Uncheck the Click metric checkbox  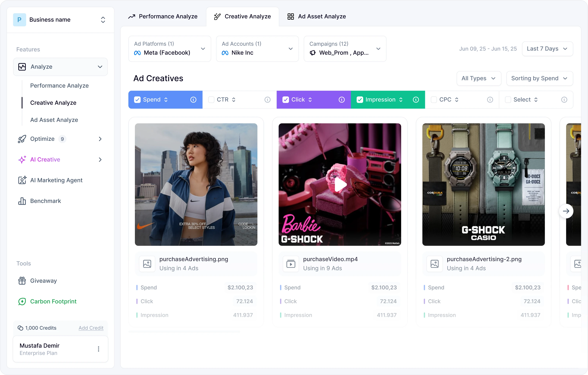tap(285, 100)
